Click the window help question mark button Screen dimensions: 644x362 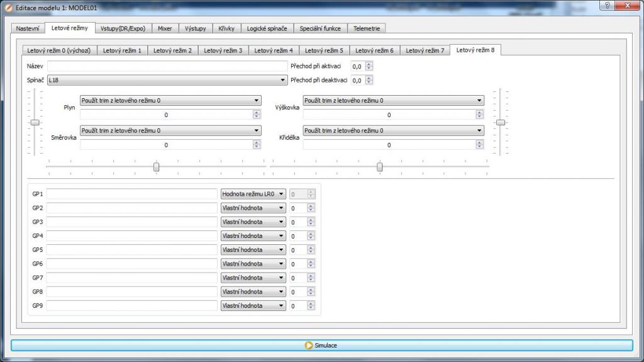coord(606,6)
